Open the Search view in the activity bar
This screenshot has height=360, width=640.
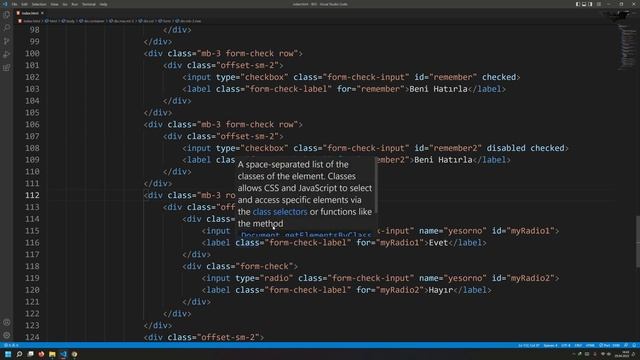[x=7, y=28]
